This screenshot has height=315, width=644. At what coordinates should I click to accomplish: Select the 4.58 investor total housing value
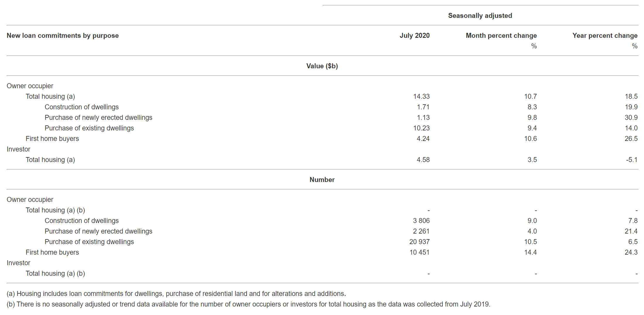click(x=423, y=160)
